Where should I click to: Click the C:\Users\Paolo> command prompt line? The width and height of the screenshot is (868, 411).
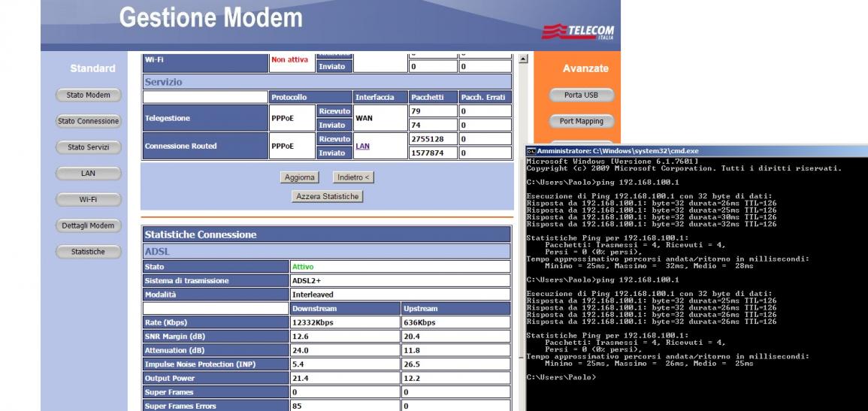pos(561,376)
